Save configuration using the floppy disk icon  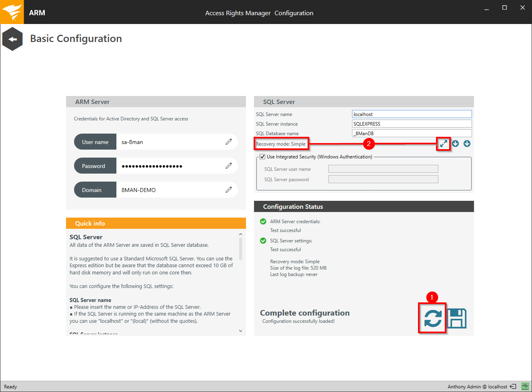pos(457,318)
